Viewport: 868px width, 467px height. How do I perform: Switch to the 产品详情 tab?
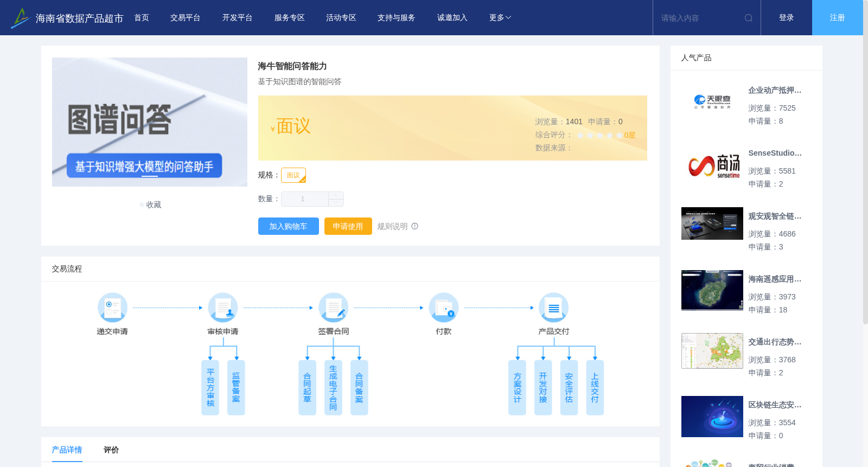tap(67, 450)
